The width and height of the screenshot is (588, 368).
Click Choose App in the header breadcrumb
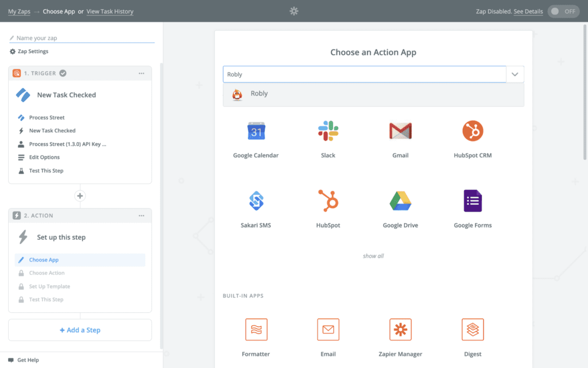[59, 11]
